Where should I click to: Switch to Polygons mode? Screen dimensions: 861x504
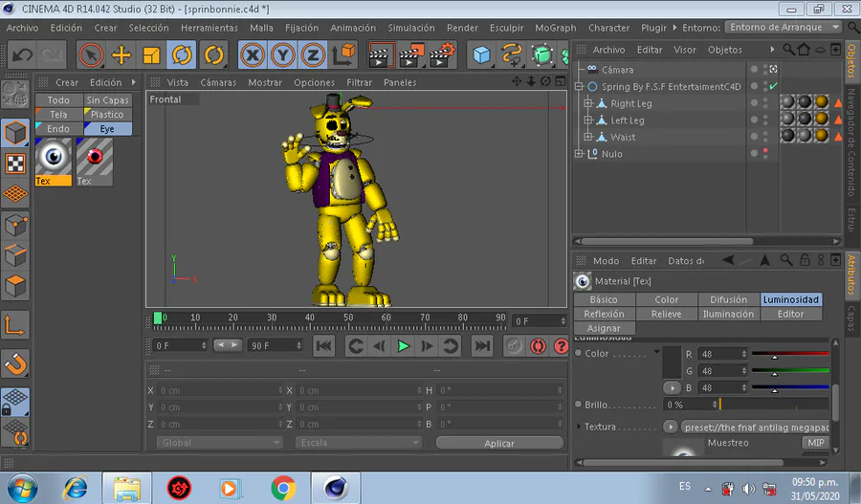[x=14, y=286]
